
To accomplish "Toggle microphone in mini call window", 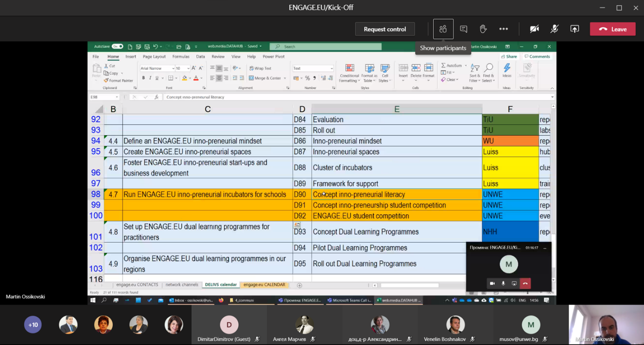I will point(503,284).
